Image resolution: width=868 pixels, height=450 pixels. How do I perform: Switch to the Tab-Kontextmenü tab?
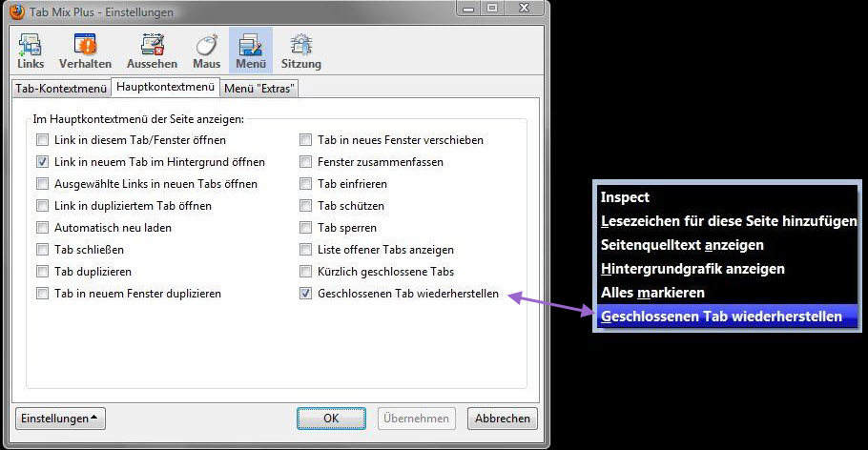pyautogui.click(x=61, y=89)
